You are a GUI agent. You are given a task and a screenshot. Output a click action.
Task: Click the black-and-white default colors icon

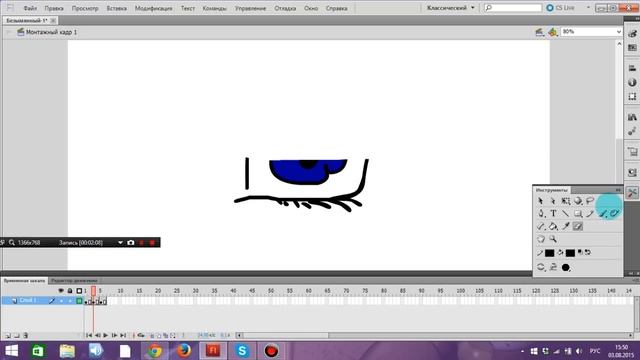tap(580, 252)
